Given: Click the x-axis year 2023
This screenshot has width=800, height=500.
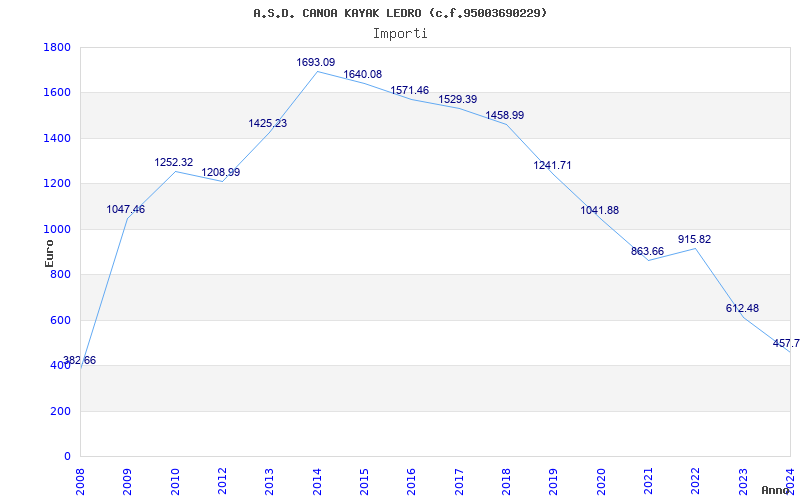Looking at the screenshot, I should pos(743,482).
